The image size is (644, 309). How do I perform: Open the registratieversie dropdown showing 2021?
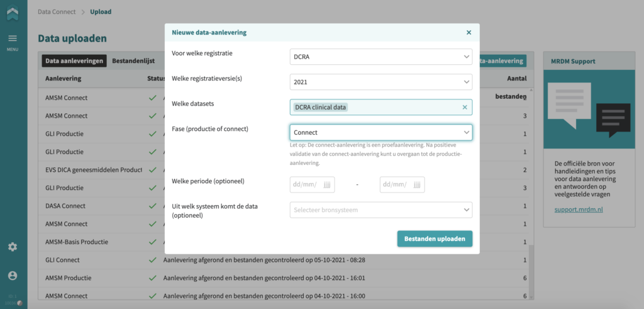coord(380,82)
